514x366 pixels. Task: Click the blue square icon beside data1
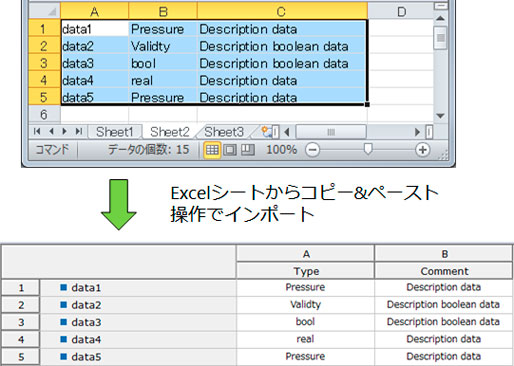coord(63,287)
